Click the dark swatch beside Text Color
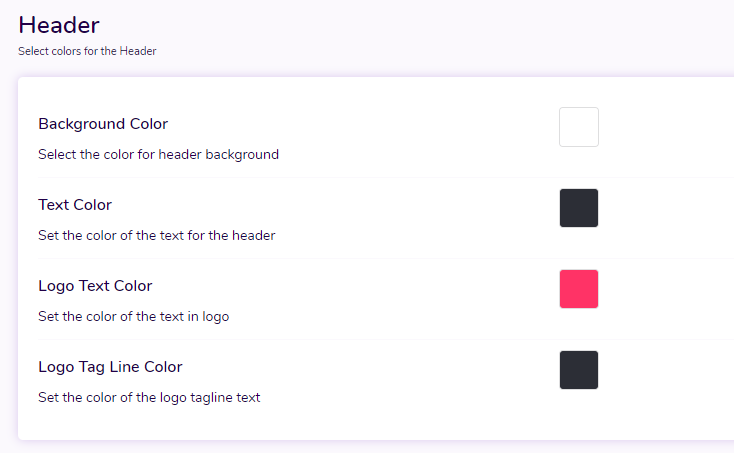Image resolution: width=734 pixels, height=453 pixels. (x=579, y=208)
